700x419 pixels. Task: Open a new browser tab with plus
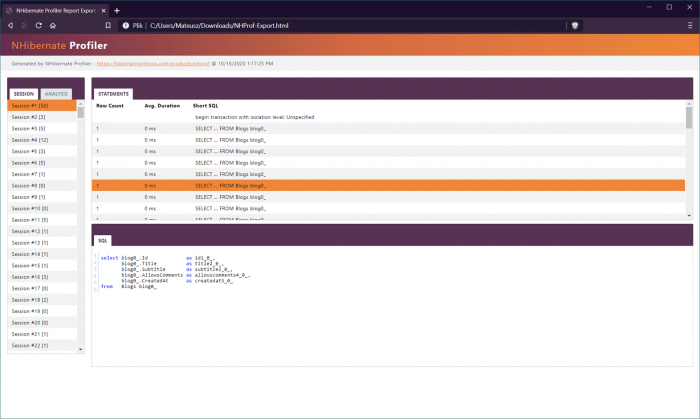pyautogui.click(x=117, y=10)
